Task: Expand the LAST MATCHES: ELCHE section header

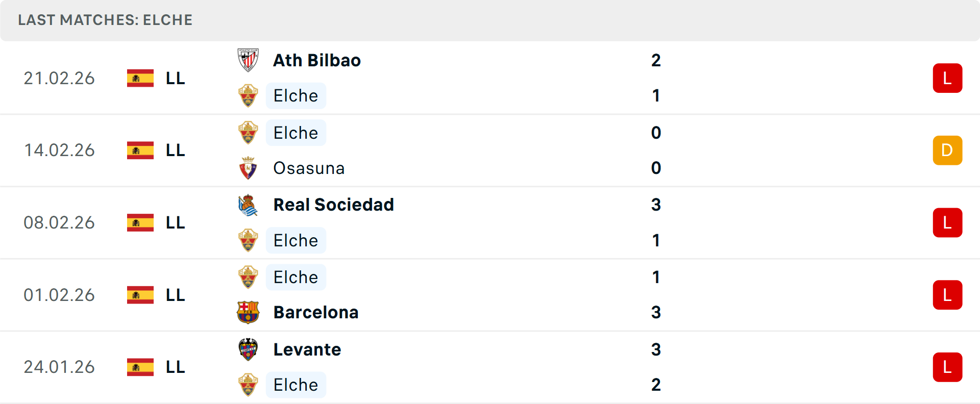Action: coord(105,20)
